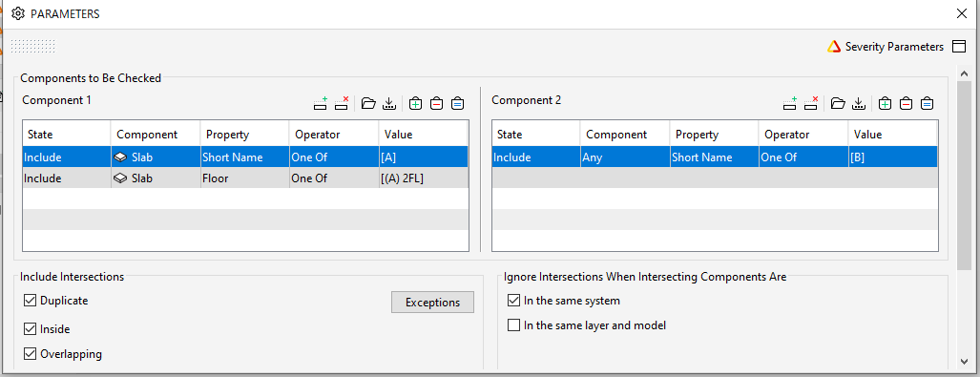Change Include state in Component 1 Floor row
This screenshot has width=980, height=377.
point(67,178)
